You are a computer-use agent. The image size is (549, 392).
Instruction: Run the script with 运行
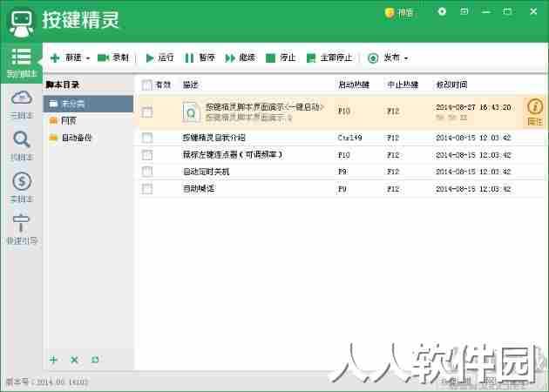tap(159, 57)
